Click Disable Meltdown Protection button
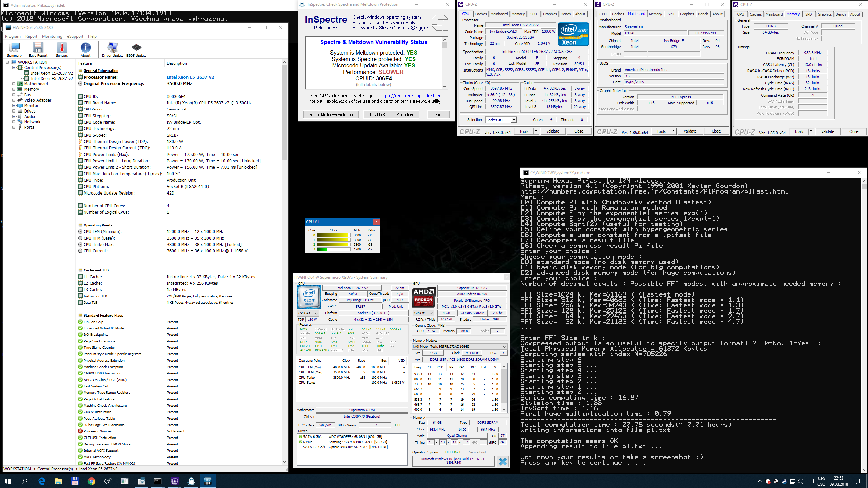 pos(331,115)
